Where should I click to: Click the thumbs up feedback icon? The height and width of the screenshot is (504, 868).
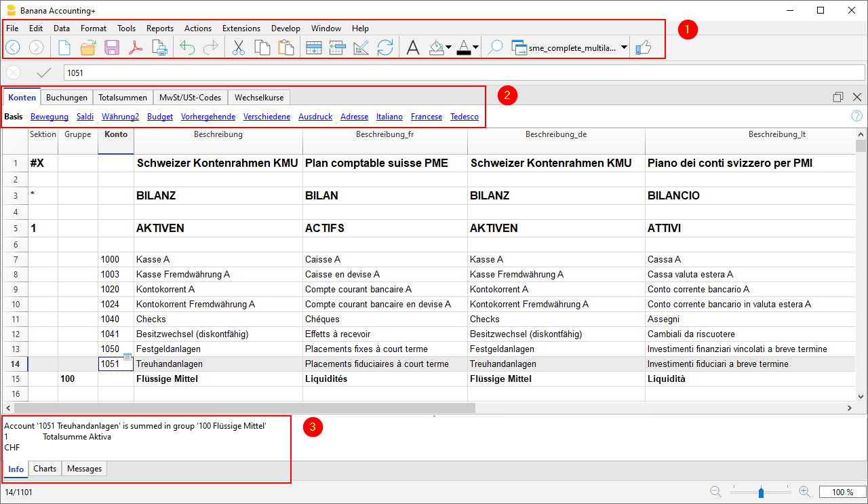pyautogui.click(x=644, y=47)
